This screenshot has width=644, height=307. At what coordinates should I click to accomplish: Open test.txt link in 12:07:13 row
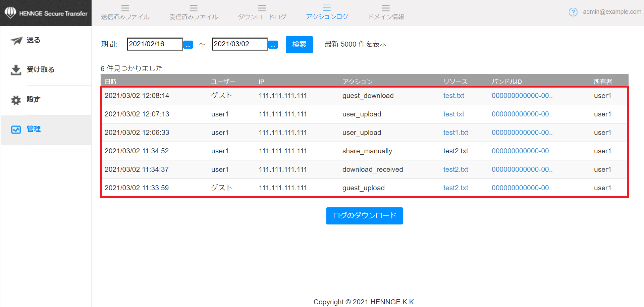[453, 114]
